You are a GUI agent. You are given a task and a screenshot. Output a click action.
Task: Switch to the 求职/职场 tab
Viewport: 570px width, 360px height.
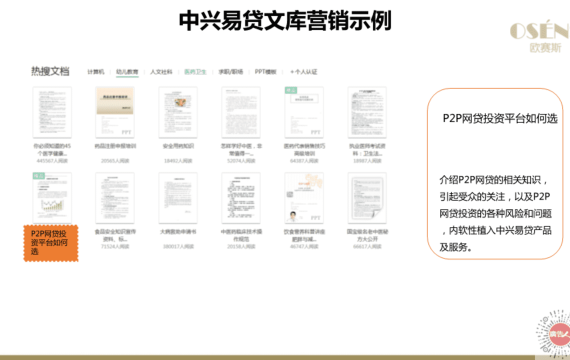[x=230, y=72]
